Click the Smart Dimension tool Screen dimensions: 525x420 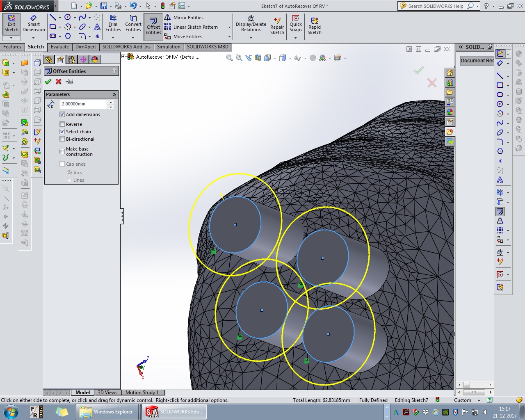tap(34, 24)
